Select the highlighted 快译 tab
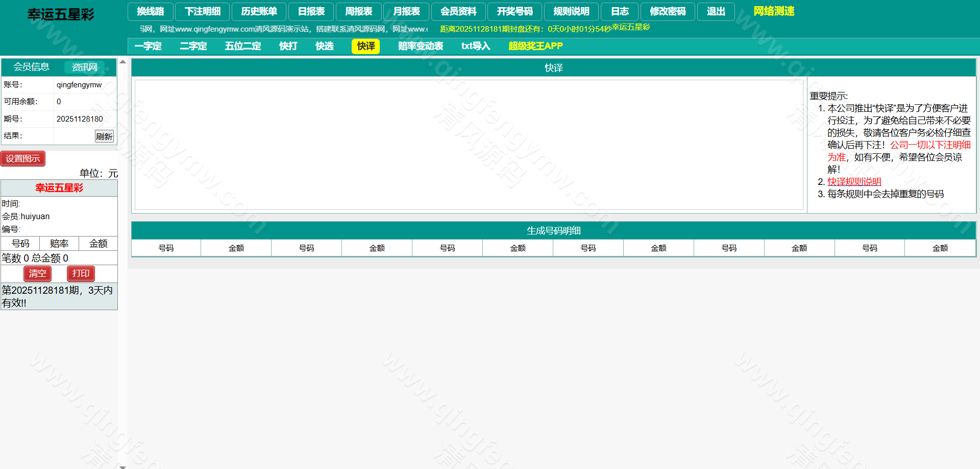The width and height of the screenshot is (980, 469). click(x=365, y=46)
